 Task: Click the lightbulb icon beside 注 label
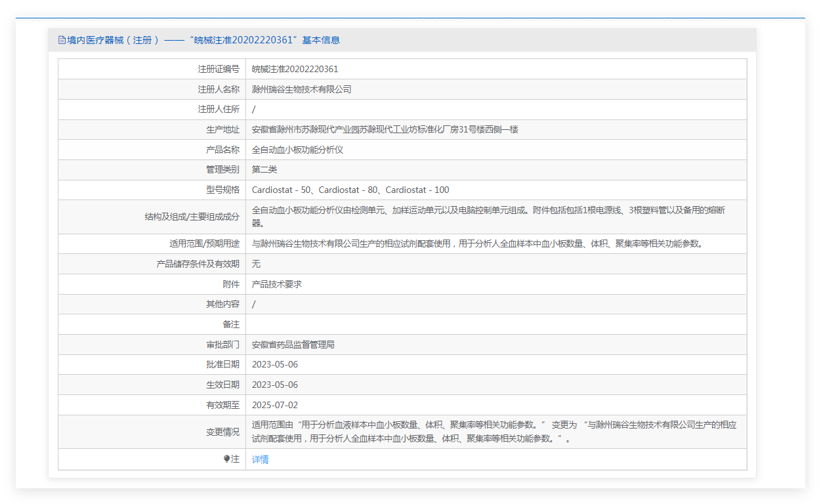(227, 459)
